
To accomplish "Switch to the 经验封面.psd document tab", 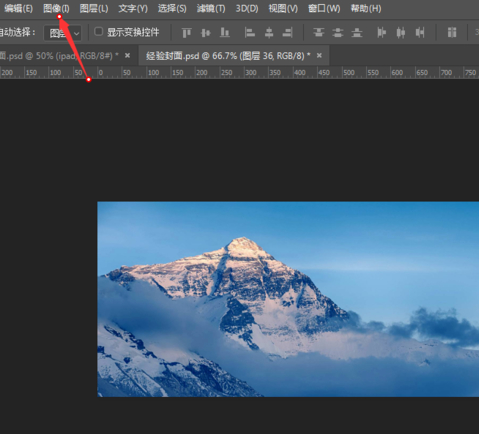I will [x=228, y=56].
